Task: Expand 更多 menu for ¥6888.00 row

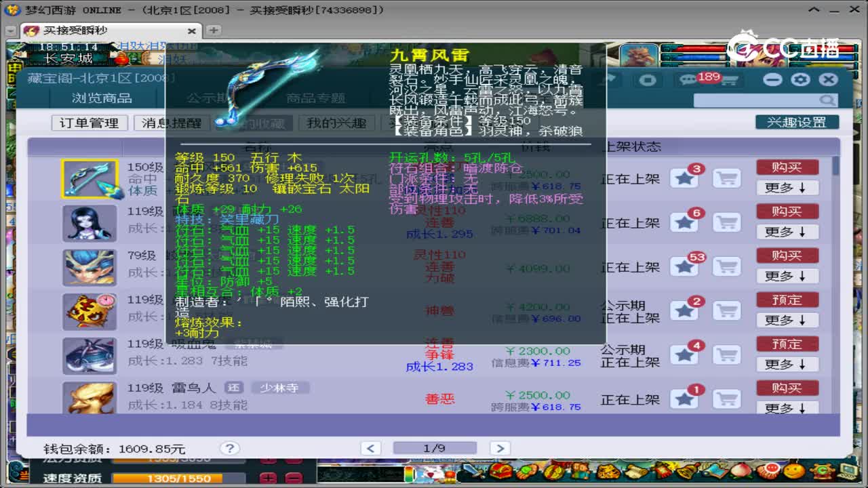Action: pos(787,232)
